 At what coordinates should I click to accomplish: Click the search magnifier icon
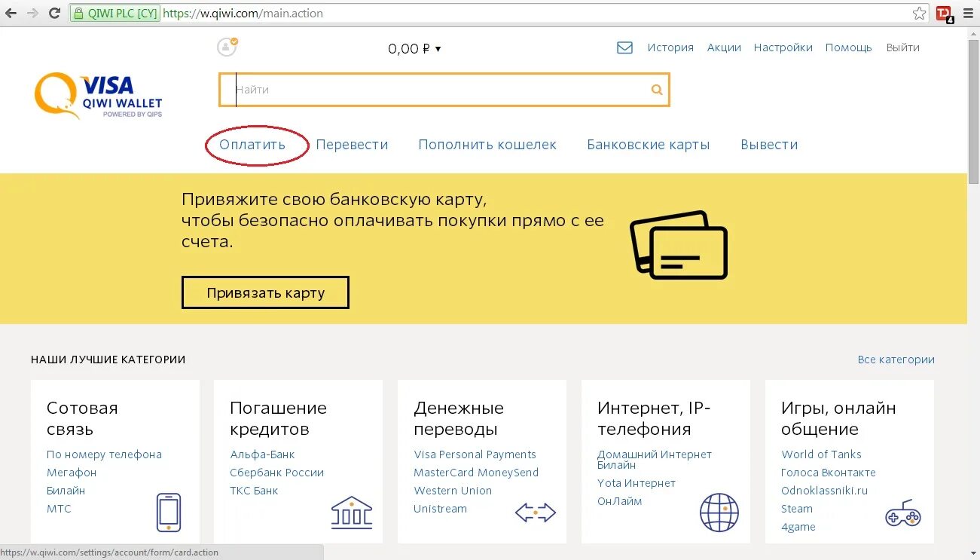[x=657, y=90]
